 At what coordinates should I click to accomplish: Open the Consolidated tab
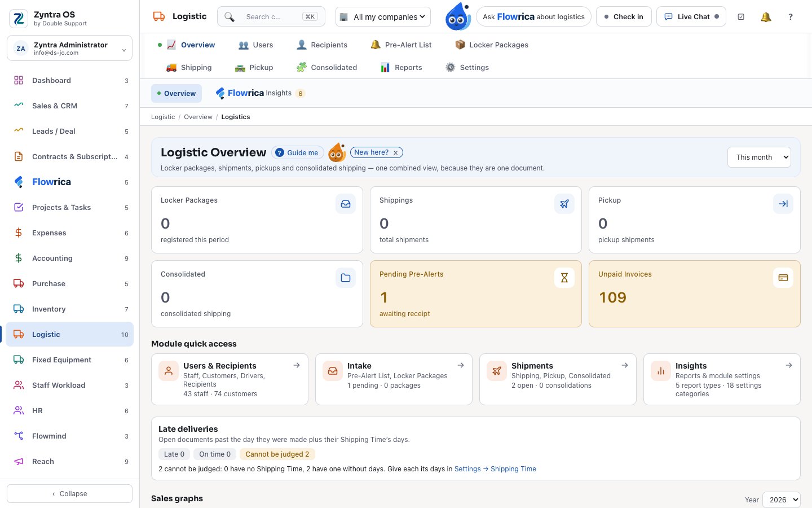click(x=326, y=67)
